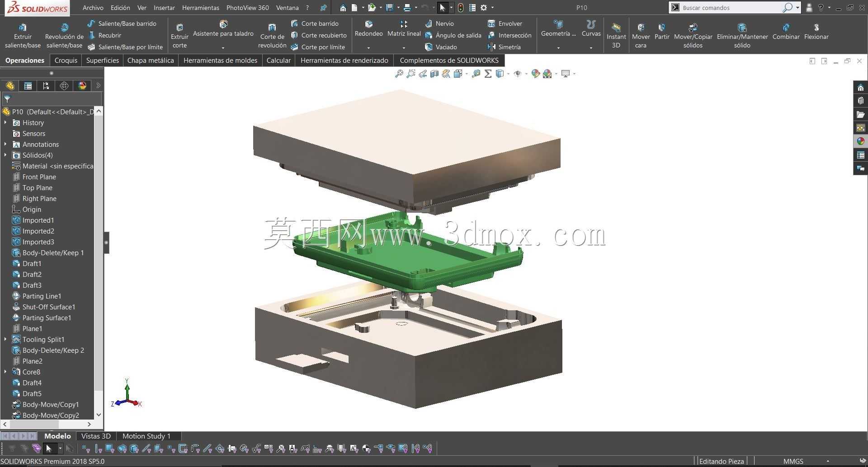Switch to the Croquis tab

pyautogui.click(x=66, y=60)
